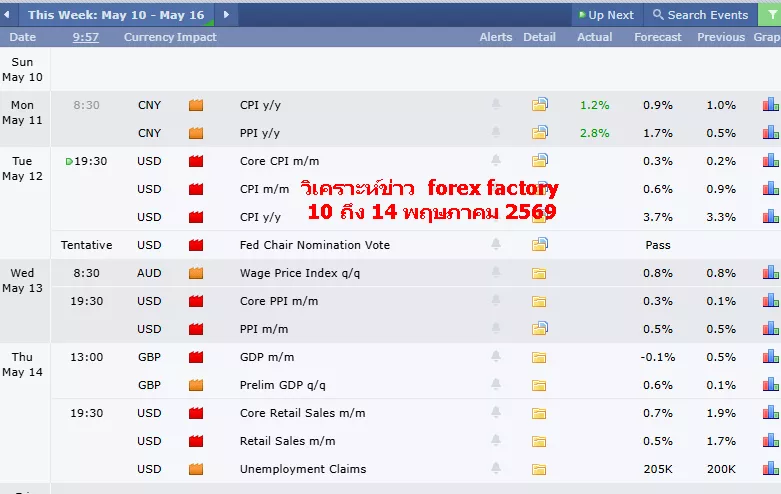Open graph icon for Prelim GDP q/q

pos(771,384)
